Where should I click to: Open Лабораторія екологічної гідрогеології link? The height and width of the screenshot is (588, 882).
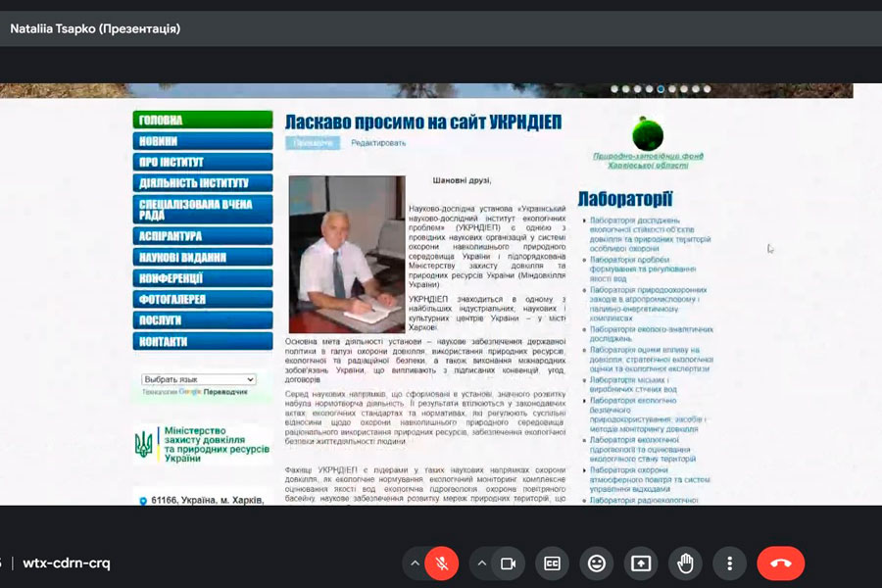pyautogui.click(x=642, y=449)
